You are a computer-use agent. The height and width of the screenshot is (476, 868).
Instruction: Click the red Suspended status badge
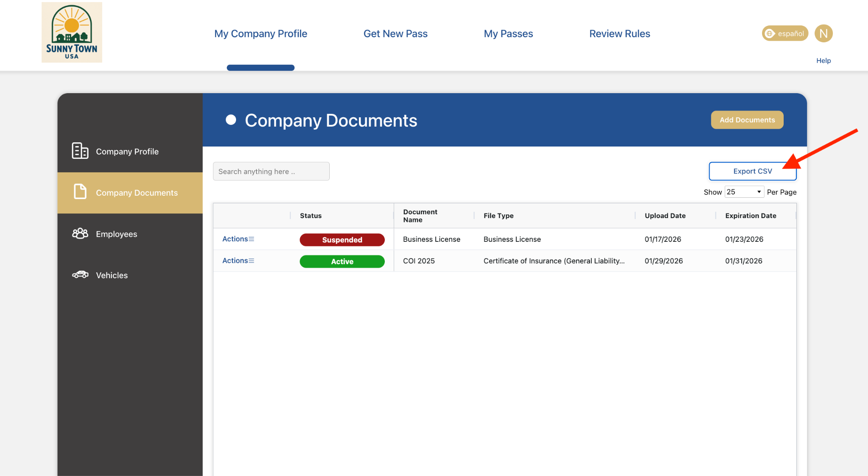pyautogui.click(x=342, y=240)
